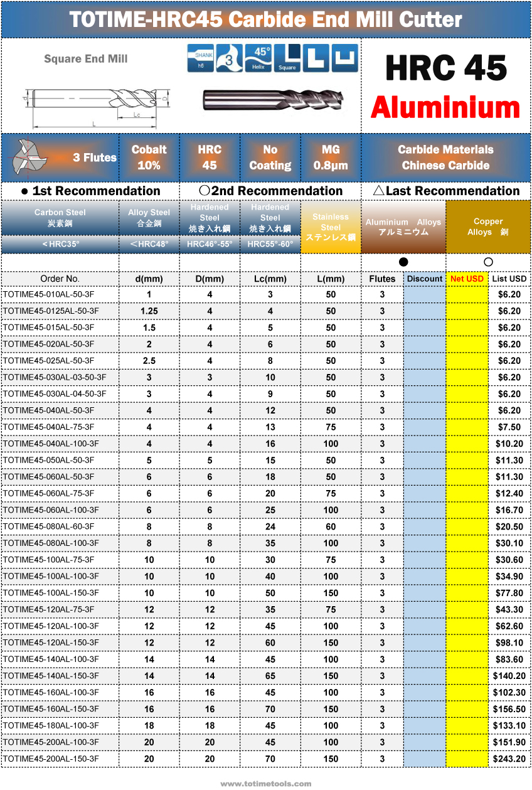Select order TOTIME45-030AL-03-50-3F

54,377
